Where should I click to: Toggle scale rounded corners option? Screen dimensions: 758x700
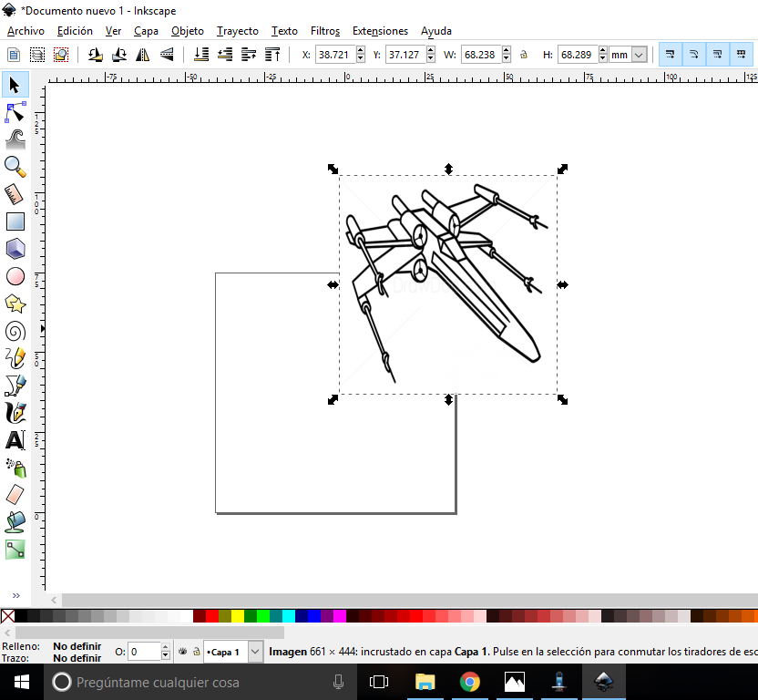(694, 54)
